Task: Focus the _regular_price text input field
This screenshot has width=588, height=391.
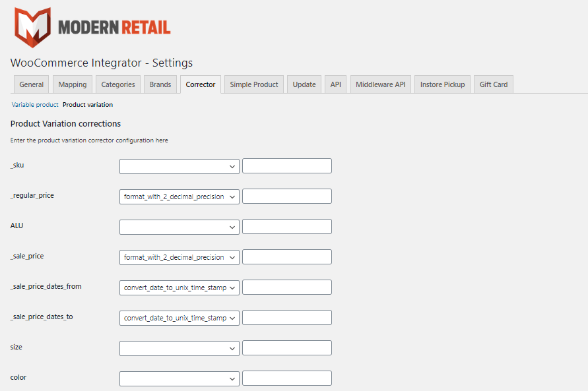Action: pos(287,196)
